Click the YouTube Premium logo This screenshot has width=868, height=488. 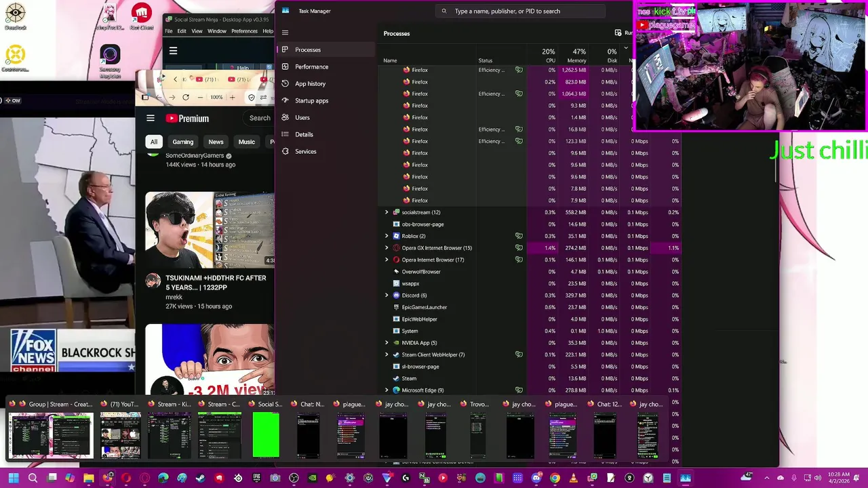tap(187, 118)
